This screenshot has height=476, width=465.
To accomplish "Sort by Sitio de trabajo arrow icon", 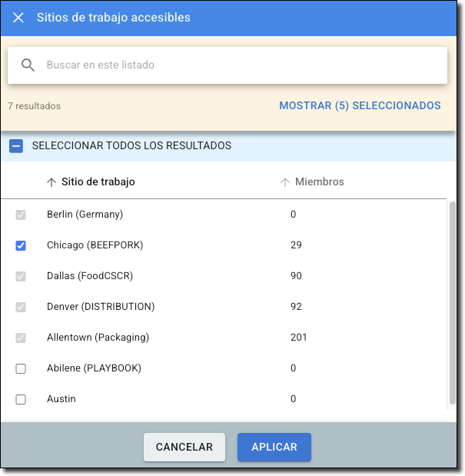I will [x=51, y=182].
